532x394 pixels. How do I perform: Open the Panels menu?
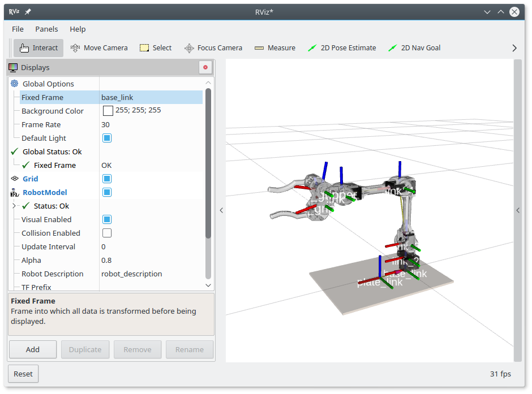pyautogui.click(x=46, y=29)
